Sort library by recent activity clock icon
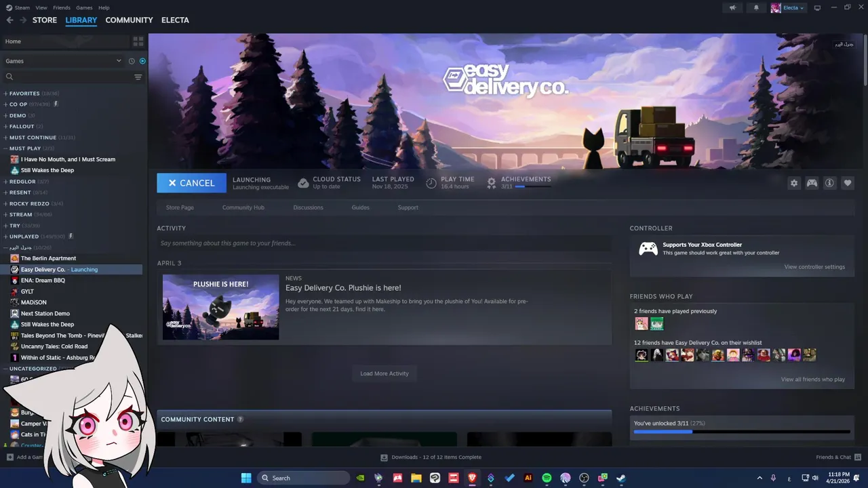The width and height of the screenshot is (868, 488). pos(132,61)
